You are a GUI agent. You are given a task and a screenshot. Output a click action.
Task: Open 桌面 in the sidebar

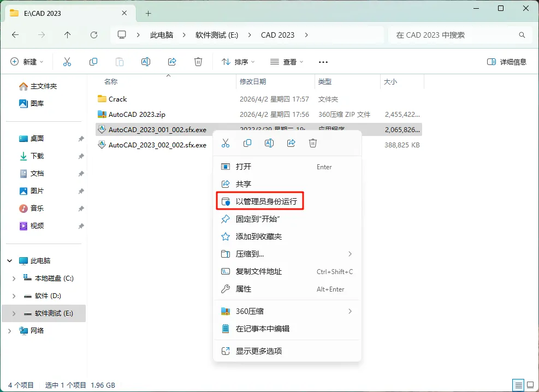pos(31,139)
